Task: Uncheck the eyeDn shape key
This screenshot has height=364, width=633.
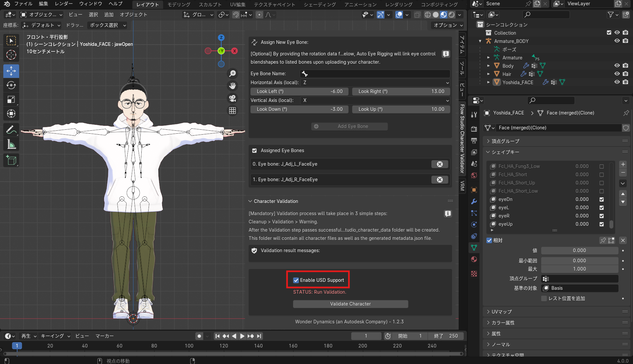Action: [x=601, y=199]
